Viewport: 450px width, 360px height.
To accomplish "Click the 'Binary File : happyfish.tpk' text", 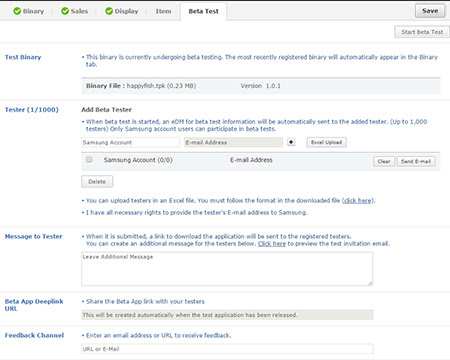I will coord(141,86).
